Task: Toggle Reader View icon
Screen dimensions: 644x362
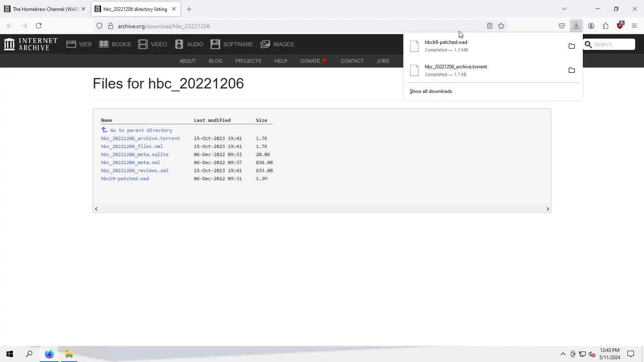Action: pos(490,26)
